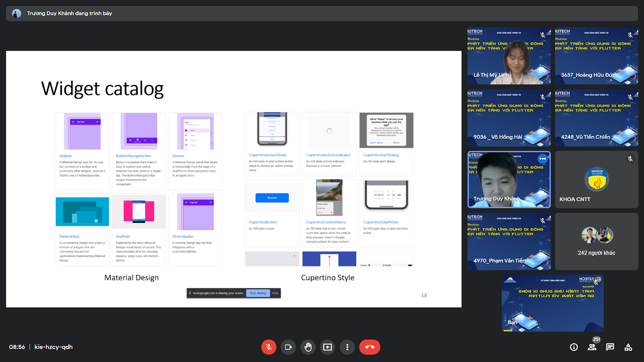Click muted mic icon on Bạn tile

click(596, 282)
